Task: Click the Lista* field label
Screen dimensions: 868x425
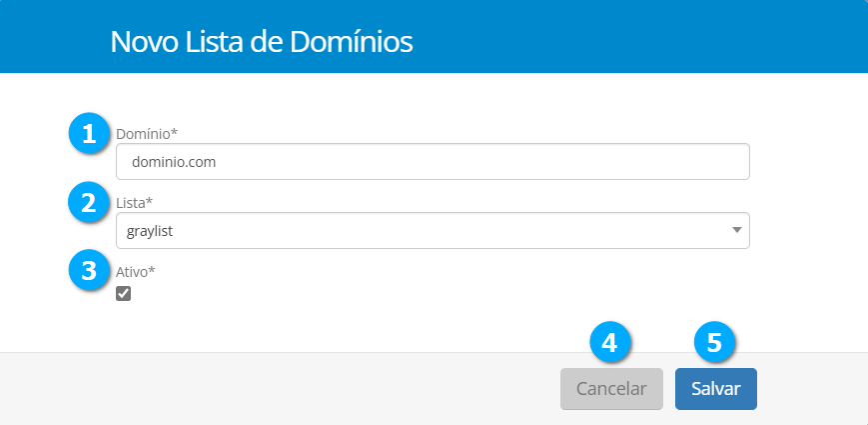Action: pyautogui.click(x=134, y=203)
